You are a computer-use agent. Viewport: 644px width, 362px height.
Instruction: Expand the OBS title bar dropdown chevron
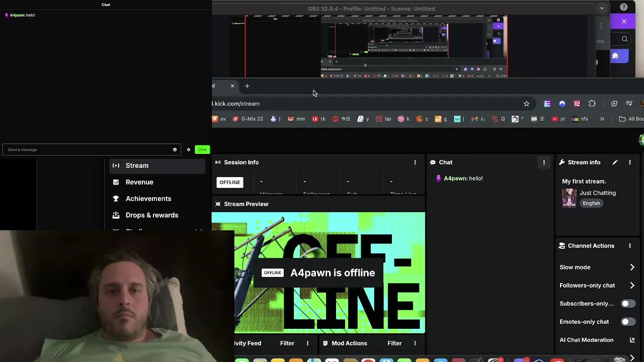[x=602, y=8]
